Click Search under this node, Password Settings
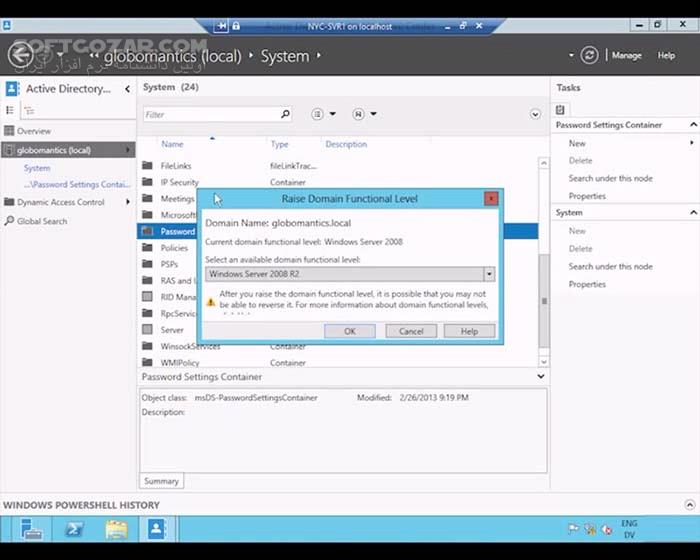Screen dimensions: 700x560 pyautogui.click(x=610, y=178)
